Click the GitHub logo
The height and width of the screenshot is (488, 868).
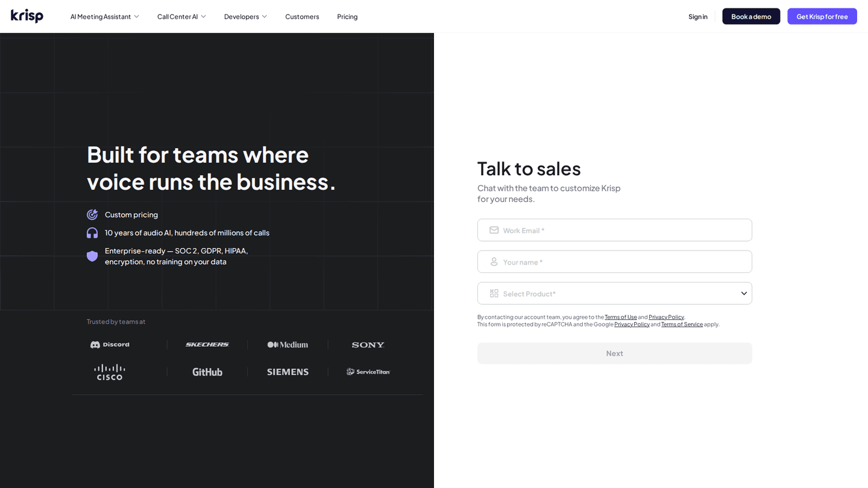(207, 372)
